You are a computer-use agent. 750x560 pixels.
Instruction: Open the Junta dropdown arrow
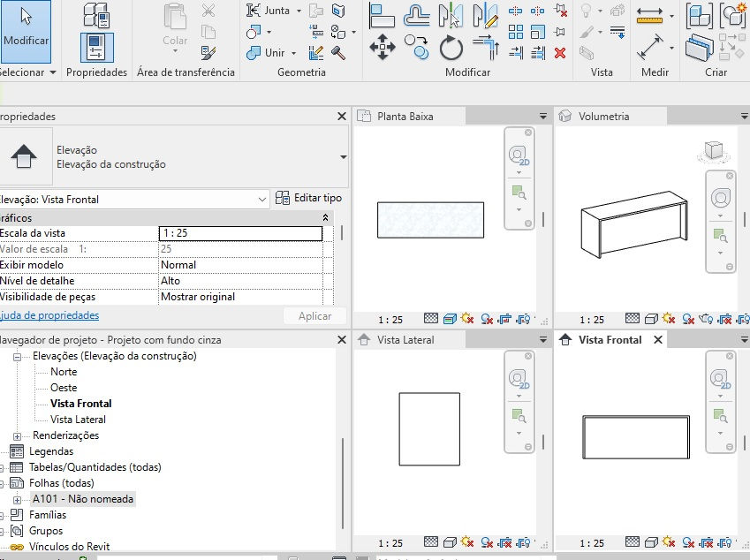[299, 11]
